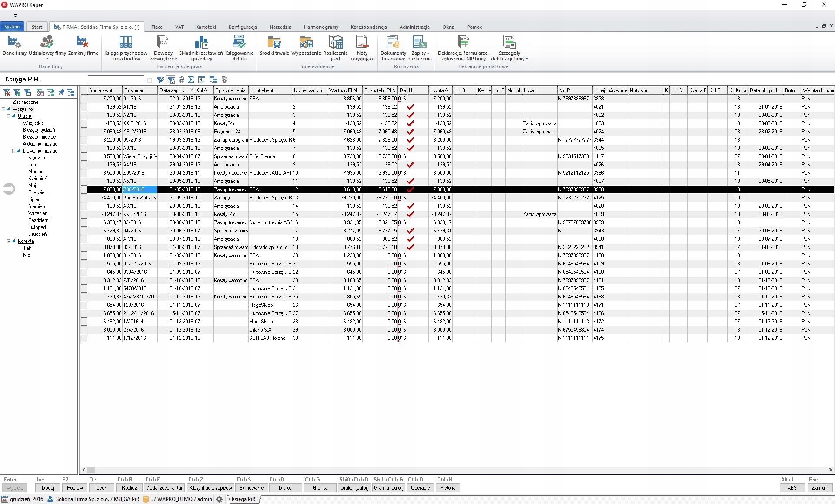Screen dimensions: 835x504
Task: Toggle the checkbox next to search field
Action: pyautogui.click(x=150, y=80)
